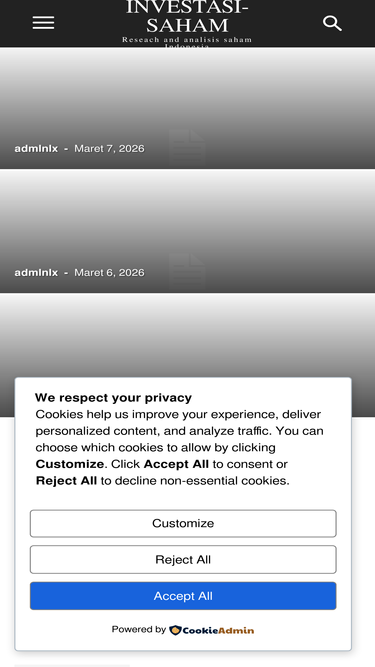Click the Investasi-Saham site title

[187, 16]
